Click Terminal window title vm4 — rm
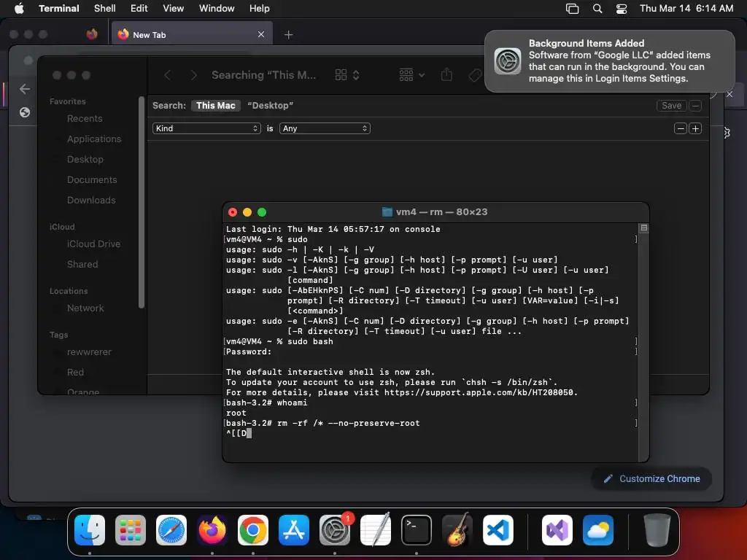This screenshot has width=747, height=560. point(441,212)
